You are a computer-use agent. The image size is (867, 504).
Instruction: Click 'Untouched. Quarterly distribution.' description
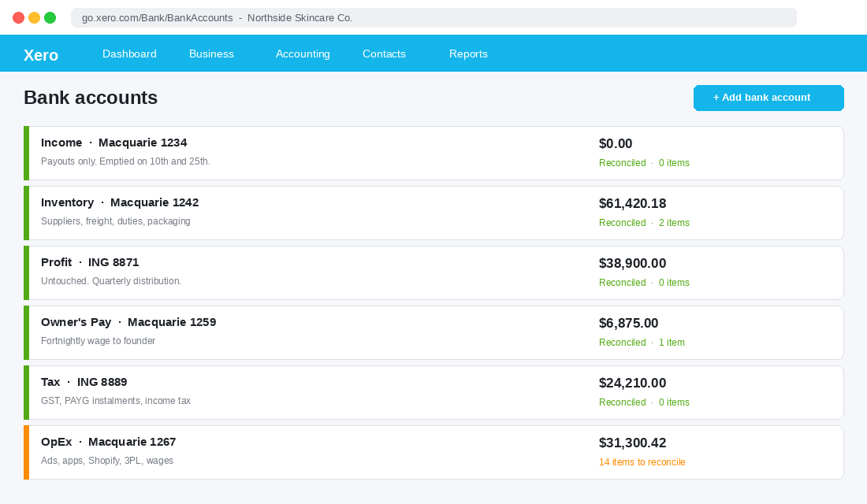(x=111, y=280)
